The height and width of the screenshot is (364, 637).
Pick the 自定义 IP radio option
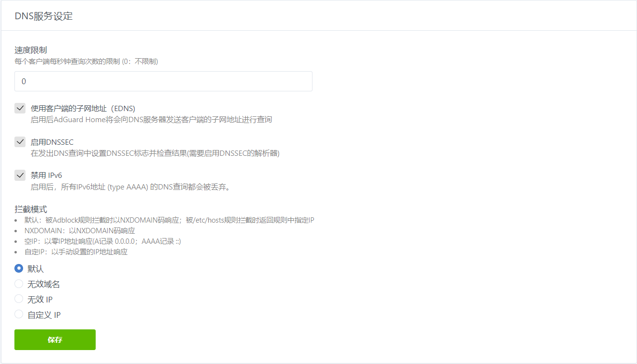19,314
